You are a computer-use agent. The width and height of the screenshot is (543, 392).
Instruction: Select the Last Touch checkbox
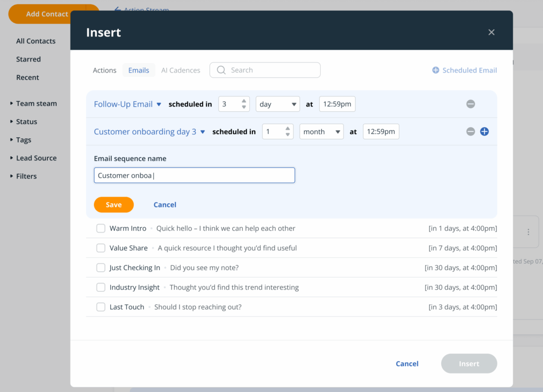(101, 307)
